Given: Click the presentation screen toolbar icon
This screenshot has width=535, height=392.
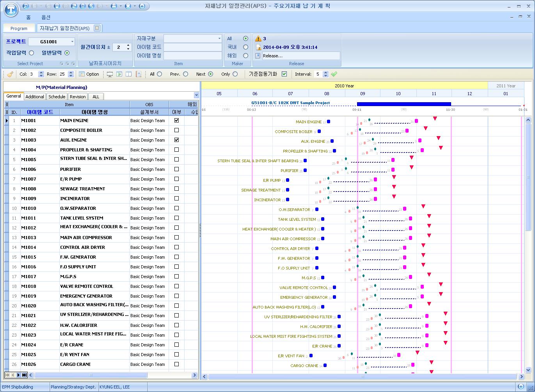Looking at the screenshot, I should point(110,74).
